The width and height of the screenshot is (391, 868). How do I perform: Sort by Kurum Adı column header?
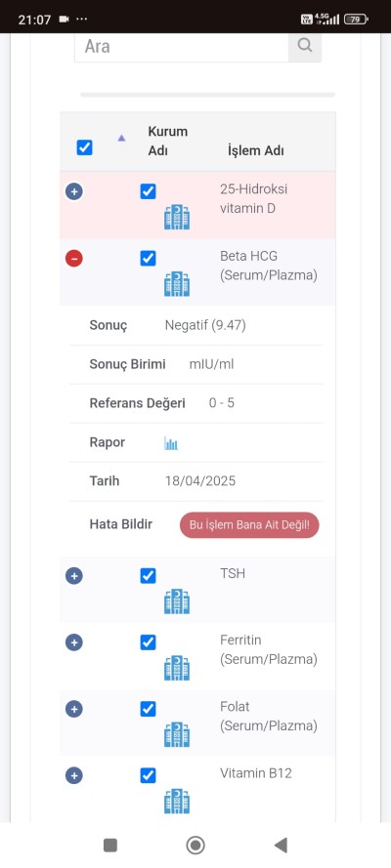click(x=168, y=141)
